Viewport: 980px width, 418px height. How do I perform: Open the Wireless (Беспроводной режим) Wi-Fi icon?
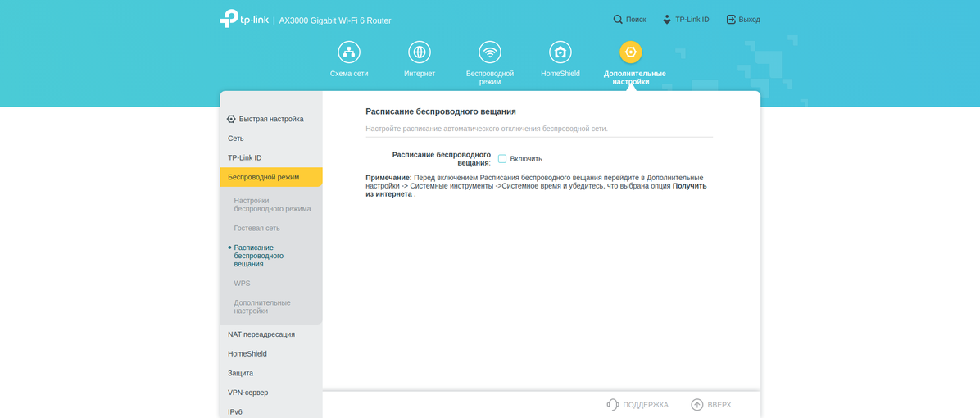click(490, 52)
